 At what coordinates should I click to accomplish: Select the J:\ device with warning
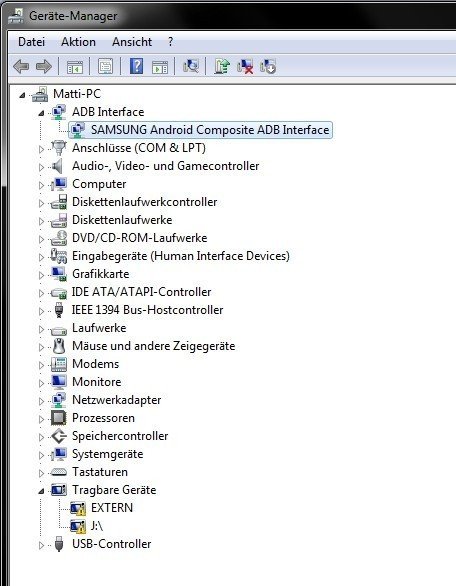tap(96, 525)
